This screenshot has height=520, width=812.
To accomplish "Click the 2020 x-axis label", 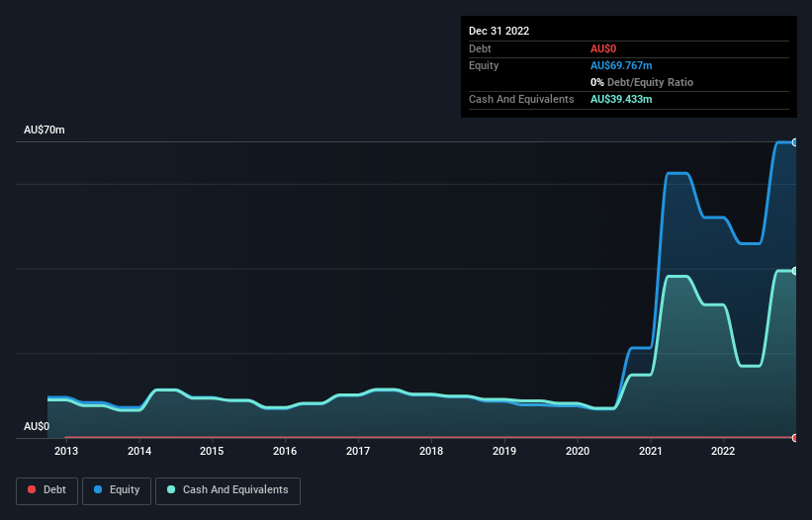I will (578, 451).
